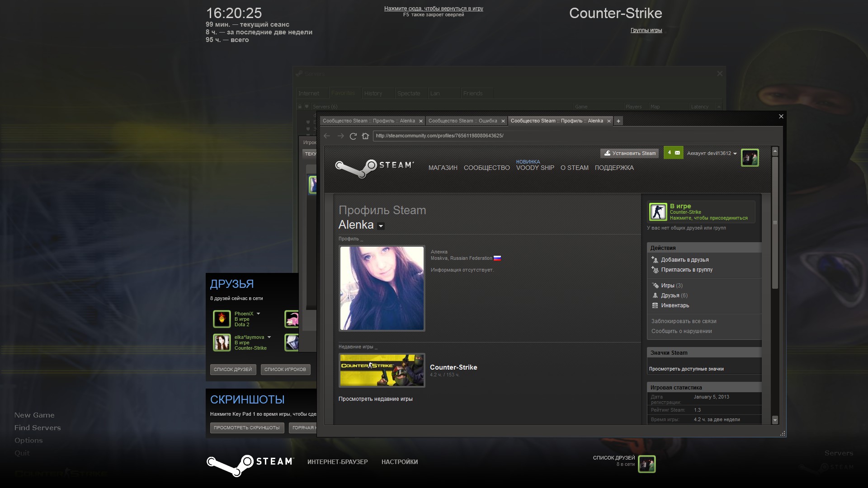Viewport: 868px width, 488px height.
Task: Open the МАГАЗИН menu
Action: point(443,168)
